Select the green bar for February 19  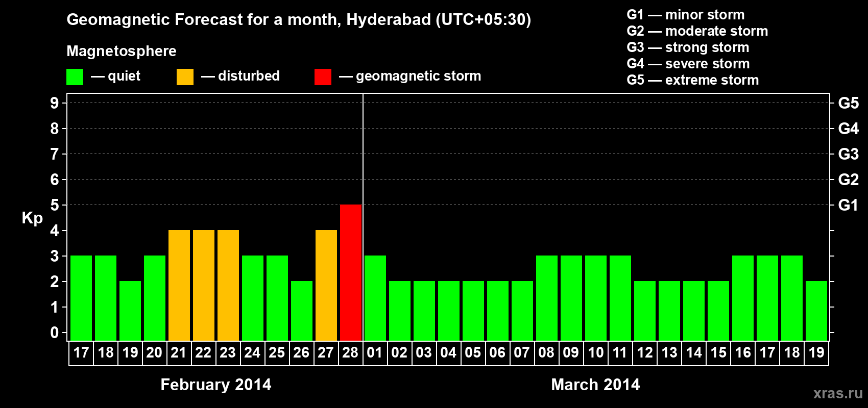point(130,311)
